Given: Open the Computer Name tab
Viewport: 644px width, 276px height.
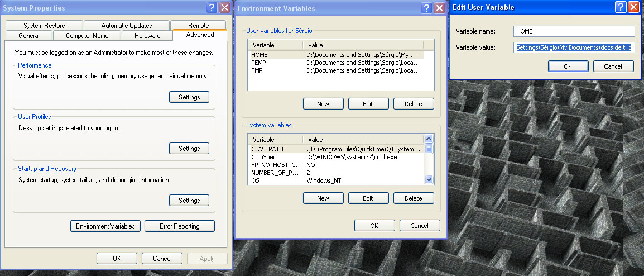Looking at the screenshot, I should 87,36.
